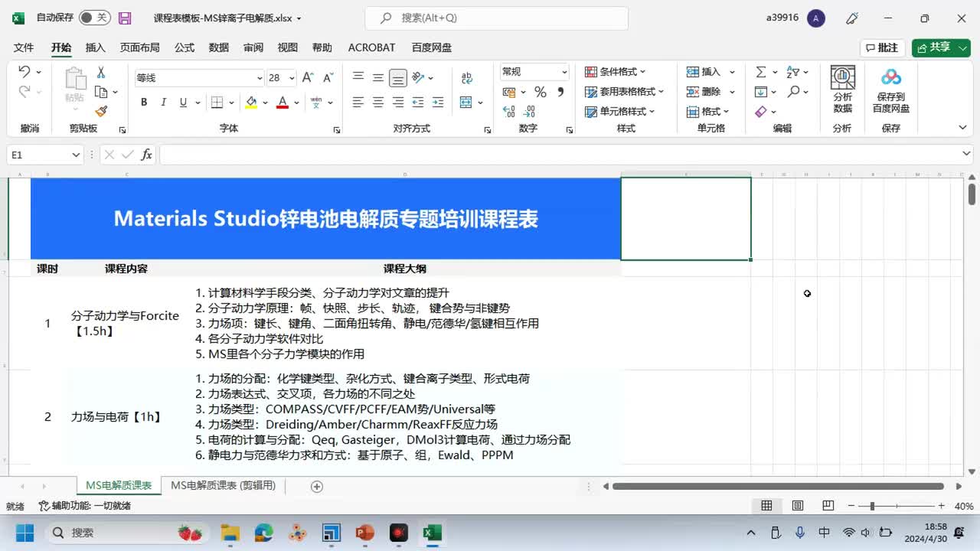Click the Borders icon
The width and height of the screenshot is (980, 551).
[217, 103]
